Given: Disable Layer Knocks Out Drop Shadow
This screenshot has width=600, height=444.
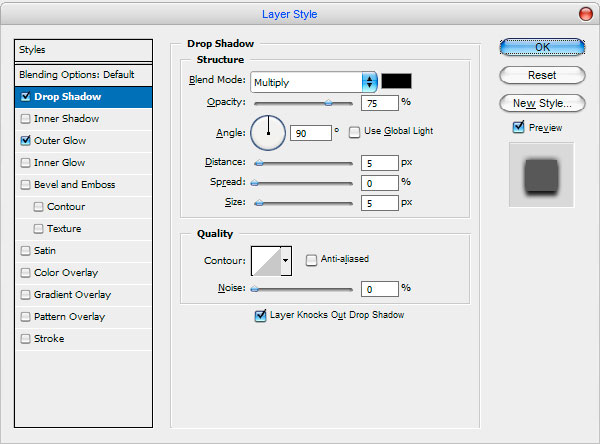Looking at the screenshot, I should [x=261, y=315].
